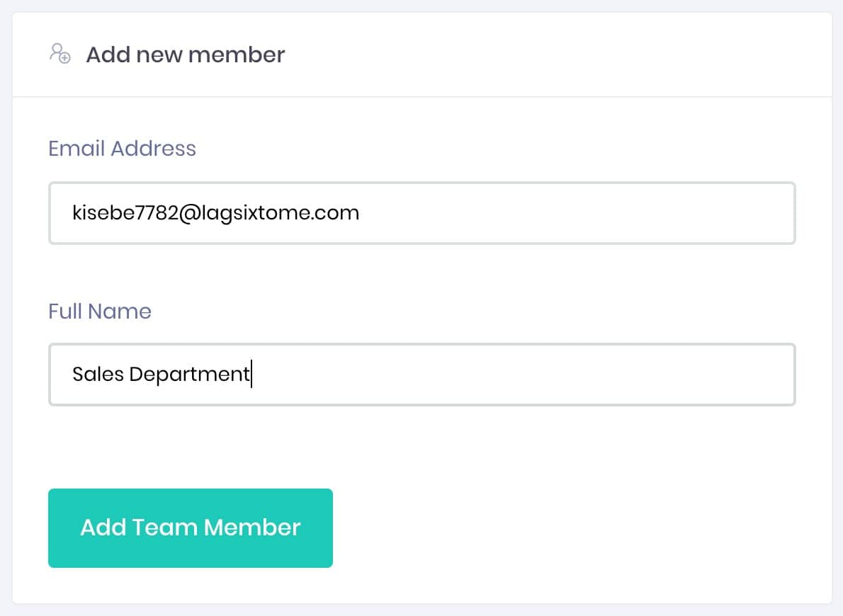Viewport: 843px width, 616px height.
Task: Click the Full Name label
Action: click(x=100, y=312)
